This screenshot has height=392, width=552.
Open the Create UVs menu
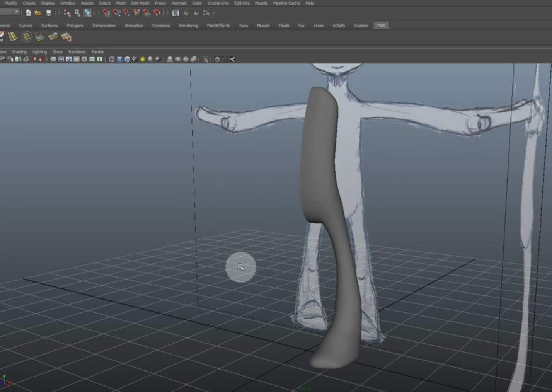click(x=218, y=3)
